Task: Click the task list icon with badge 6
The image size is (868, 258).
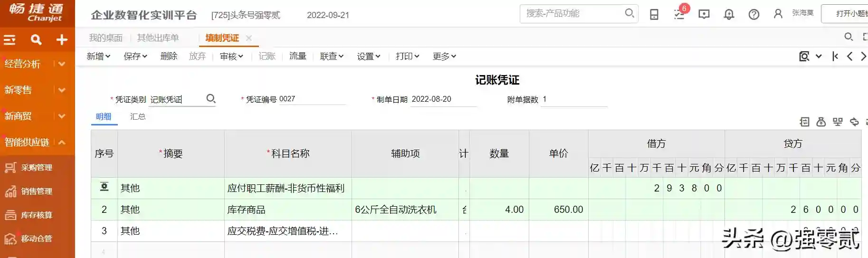Action: (x=679, y=14)
